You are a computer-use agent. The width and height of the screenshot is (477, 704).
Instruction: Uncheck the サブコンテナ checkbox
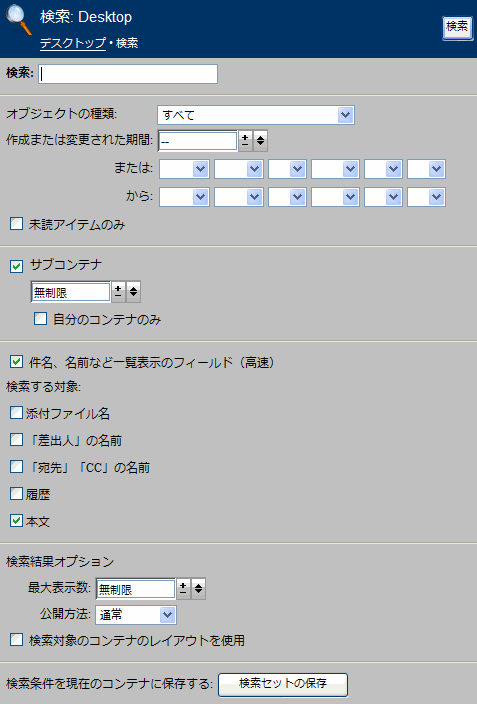(x=17, y=266)
